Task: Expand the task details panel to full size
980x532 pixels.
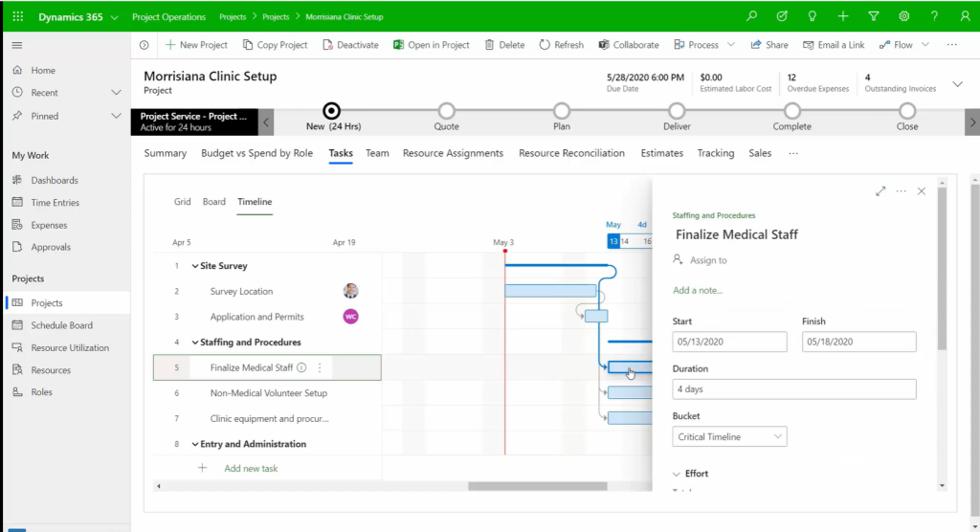Action: tap(880, 191)
